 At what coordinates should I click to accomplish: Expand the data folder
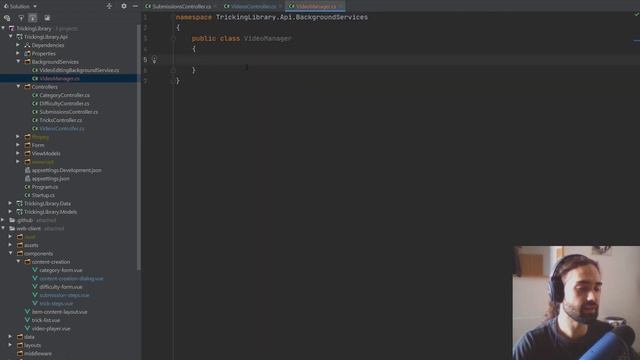pyautogui.click(x=11, y=337)
